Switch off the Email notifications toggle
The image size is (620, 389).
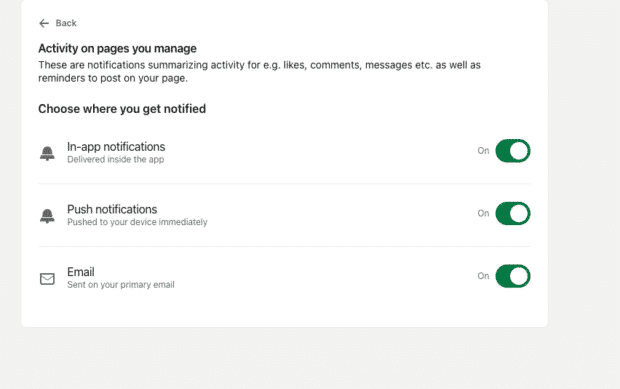pyautogui.click(x=512, y=276)
